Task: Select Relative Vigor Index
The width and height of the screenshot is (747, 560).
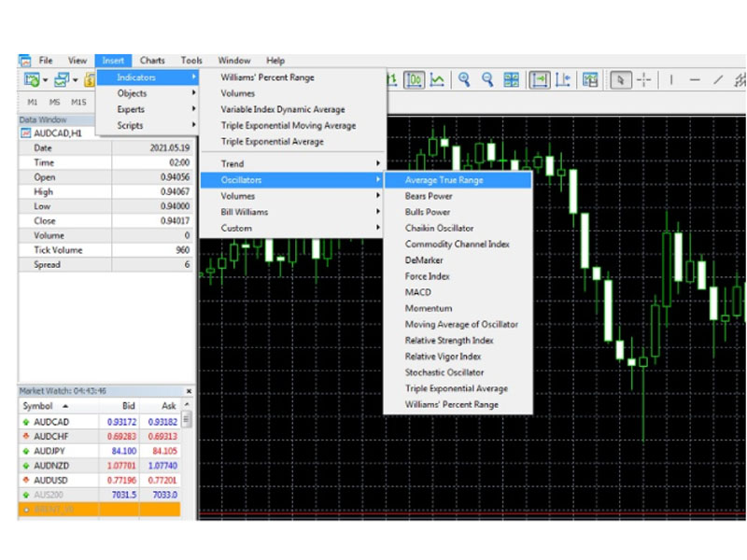Action: click(x=458, y=357)
